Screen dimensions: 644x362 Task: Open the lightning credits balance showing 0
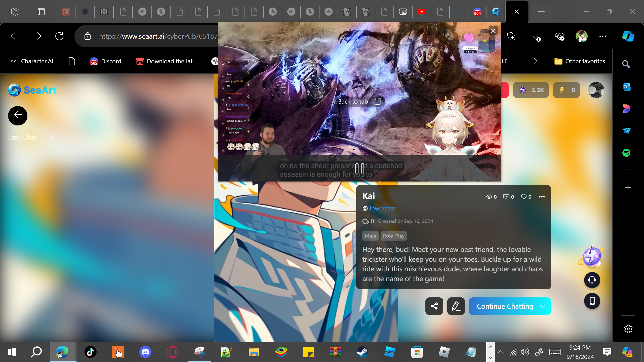567,90
